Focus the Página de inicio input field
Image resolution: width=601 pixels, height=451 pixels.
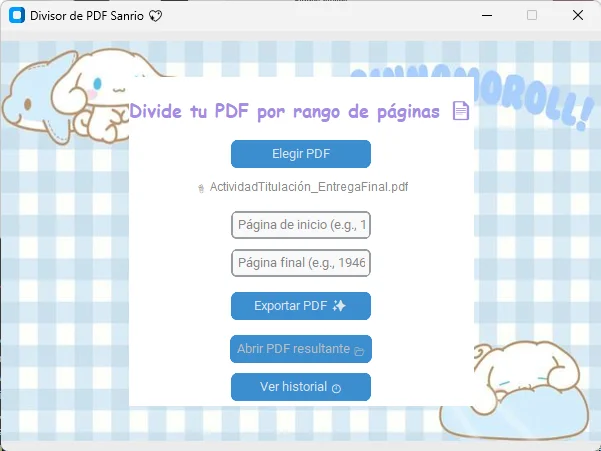301,225
